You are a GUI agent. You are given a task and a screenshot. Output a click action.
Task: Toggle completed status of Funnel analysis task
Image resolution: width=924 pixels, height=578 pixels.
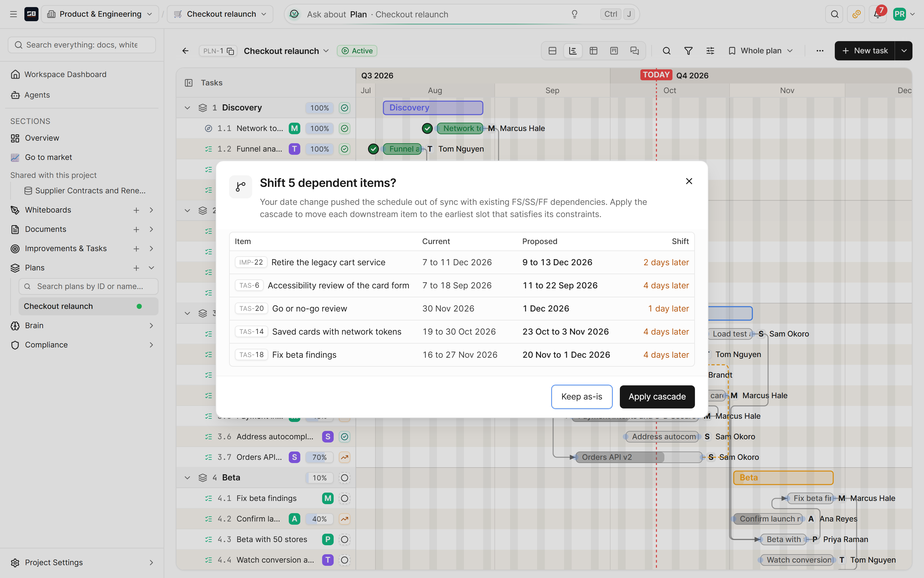pyautogui.click(x=344, y=149)
